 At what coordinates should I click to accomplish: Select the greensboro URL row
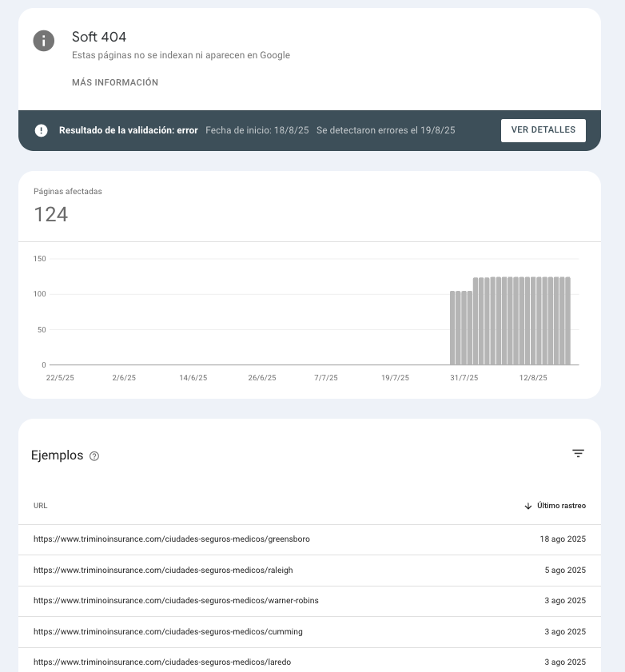tap(172, 539)
